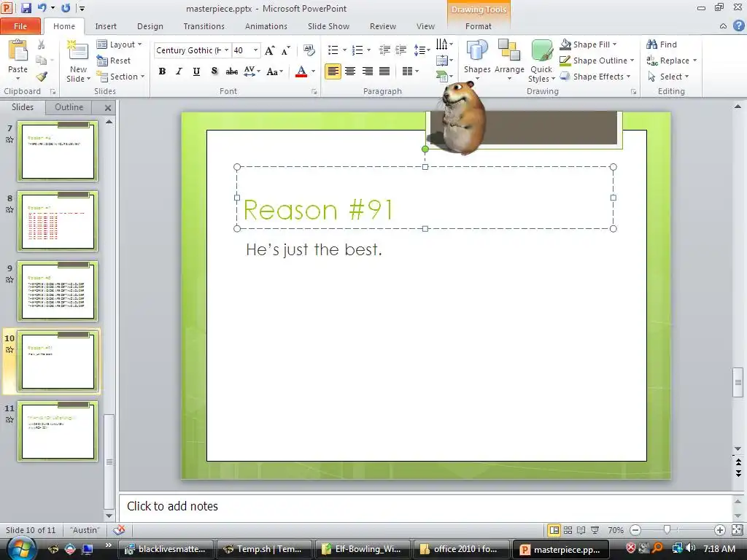Open masterpiece.pptx taskbar button

561,550
